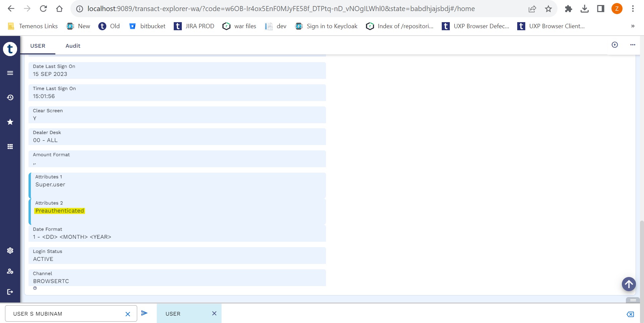Open favorites star in sidebar
The image size is (644, 323).
10,122
